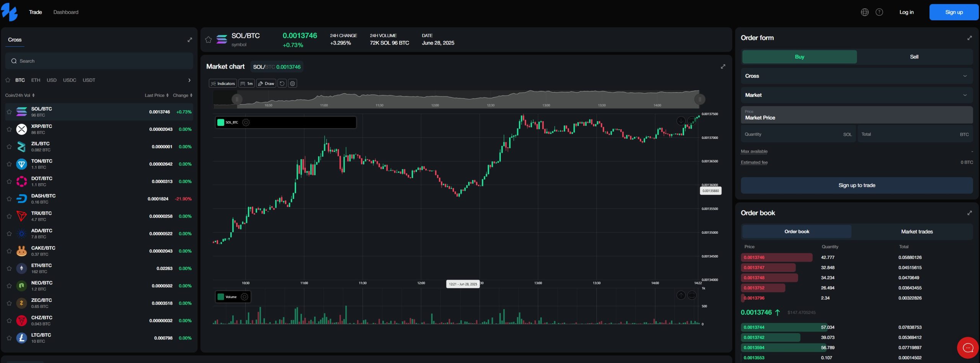Change the 1m chart interval selector
Image resolution: width=980 pixels, height=363 pixels.
coord(247,83)
